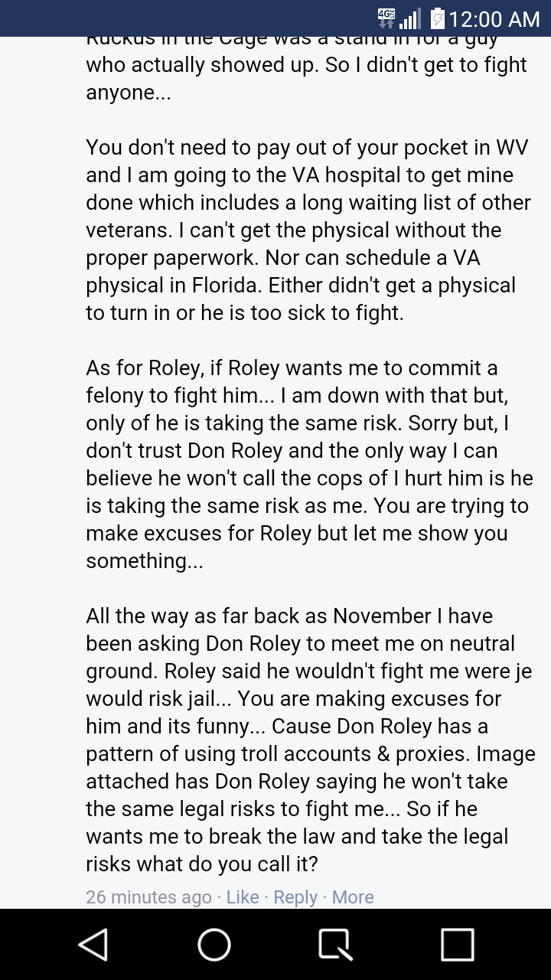Viewport: 551px width, 980px height.
Task: Tap the 26 minutes ago timestamp
Action: pyautogui.click(x=148, y=897)
